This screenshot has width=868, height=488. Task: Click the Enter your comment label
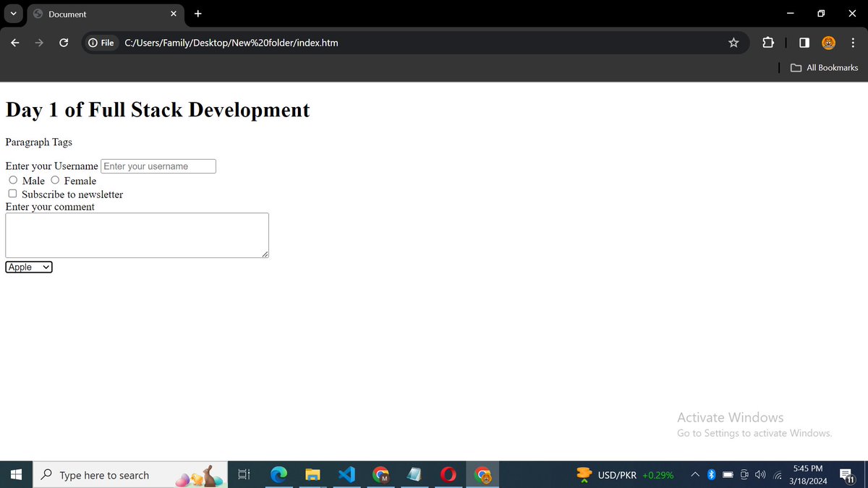point(50,207)
